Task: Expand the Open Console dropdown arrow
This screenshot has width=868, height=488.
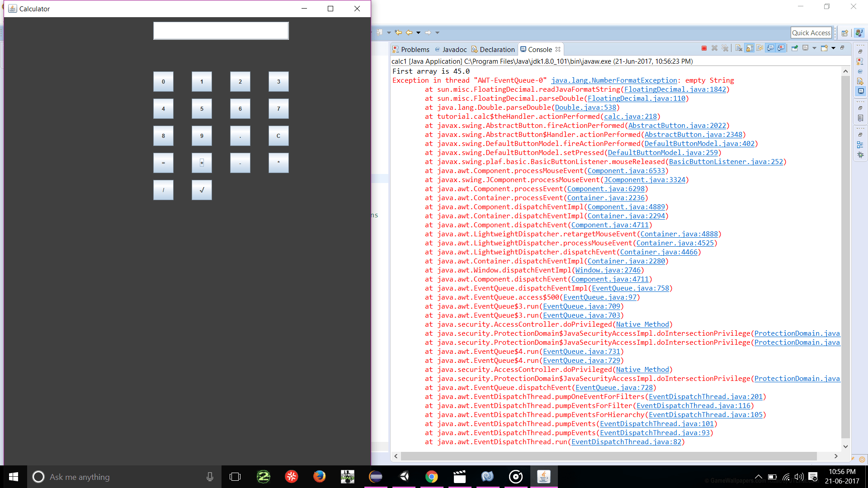Action: point(833,48)
